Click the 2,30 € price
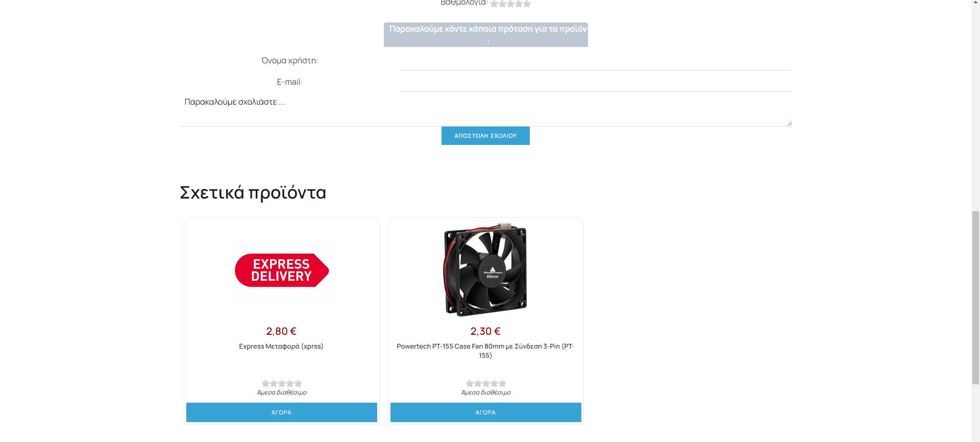The height and width of the screenshot is (442, 980). [x=485, y=331]
